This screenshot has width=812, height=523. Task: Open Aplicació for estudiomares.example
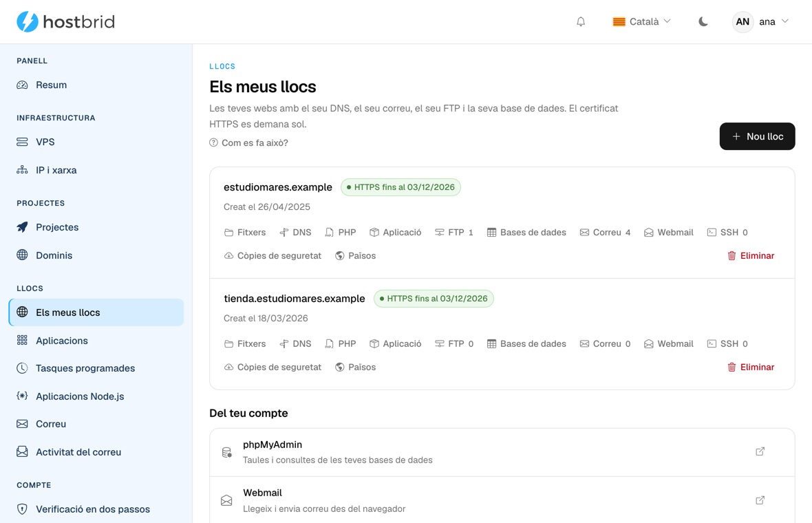[395, 233]
